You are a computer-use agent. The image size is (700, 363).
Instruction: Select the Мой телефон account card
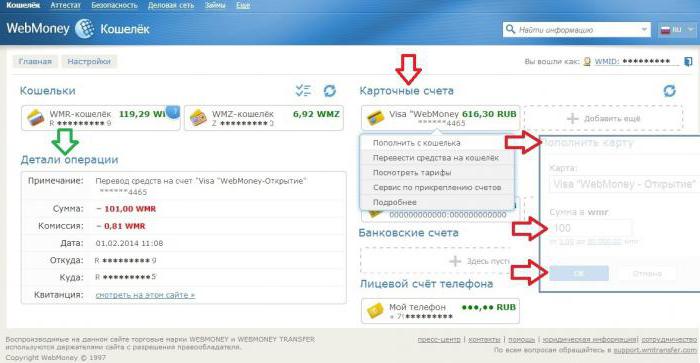440,311
